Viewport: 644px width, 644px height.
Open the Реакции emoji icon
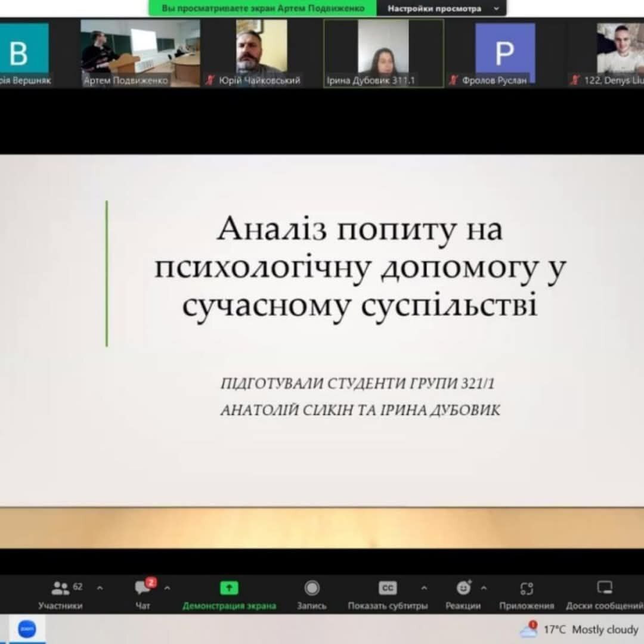click(x=463, y=588)
